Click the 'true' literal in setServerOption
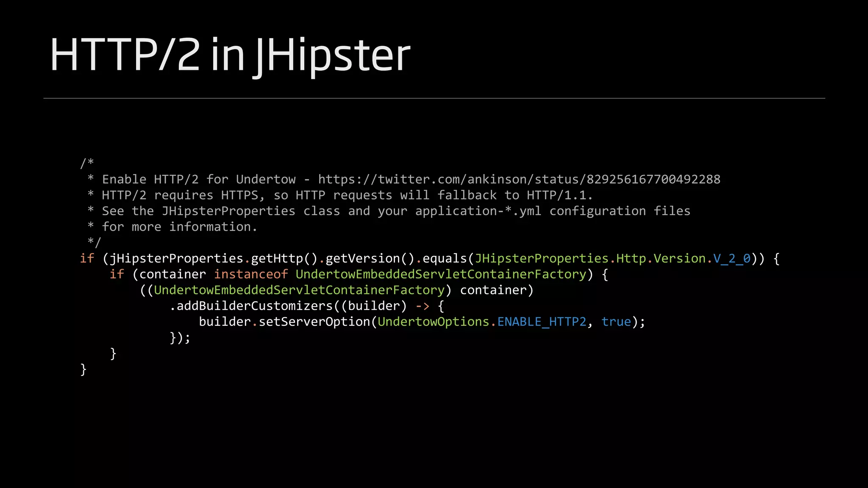This screenshot has height=488, width=868. point(616,322)
